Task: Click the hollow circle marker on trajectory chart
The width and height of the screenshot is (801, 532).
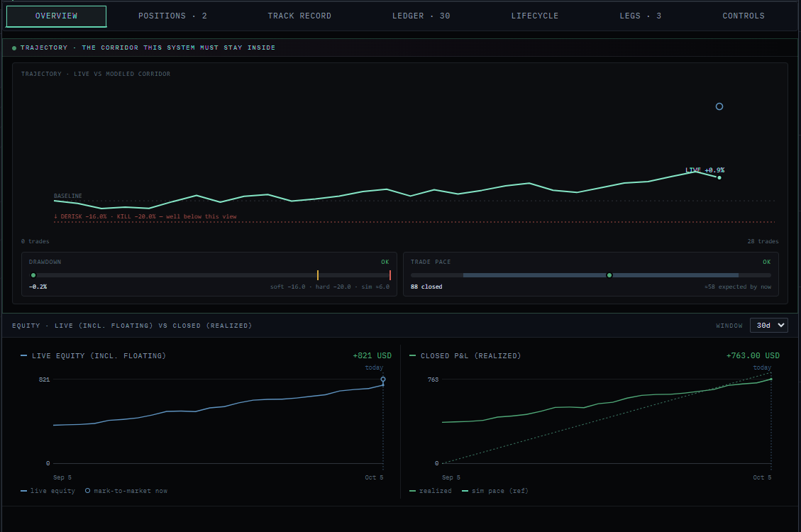Action: coord(719,106)
